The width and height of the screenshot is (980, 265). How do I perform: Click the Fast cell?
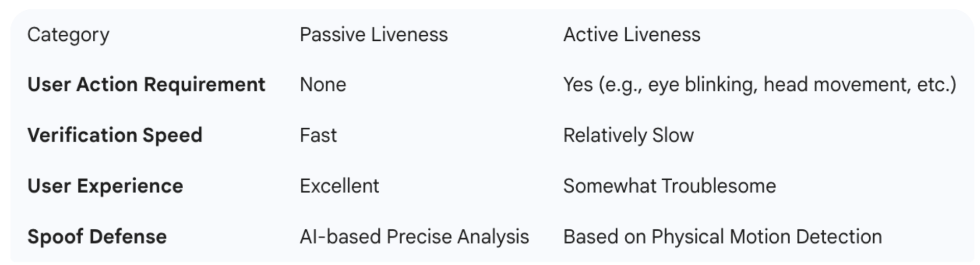318,135
